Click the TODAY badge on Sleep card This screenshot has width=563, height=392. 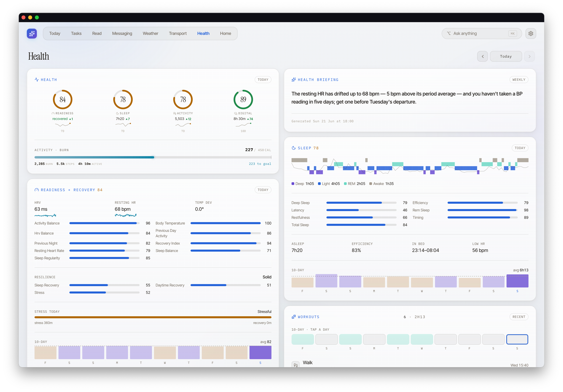[520, 148]
